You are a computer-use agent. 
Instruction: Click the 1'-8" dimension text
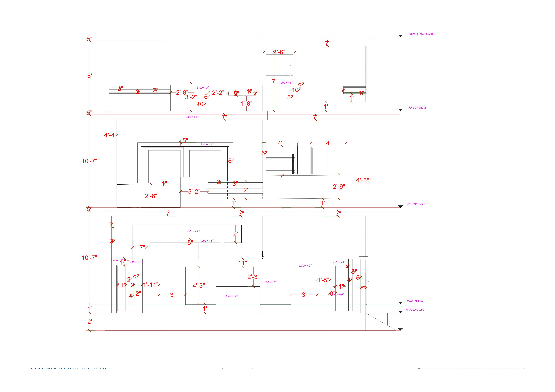click(246, 104)
